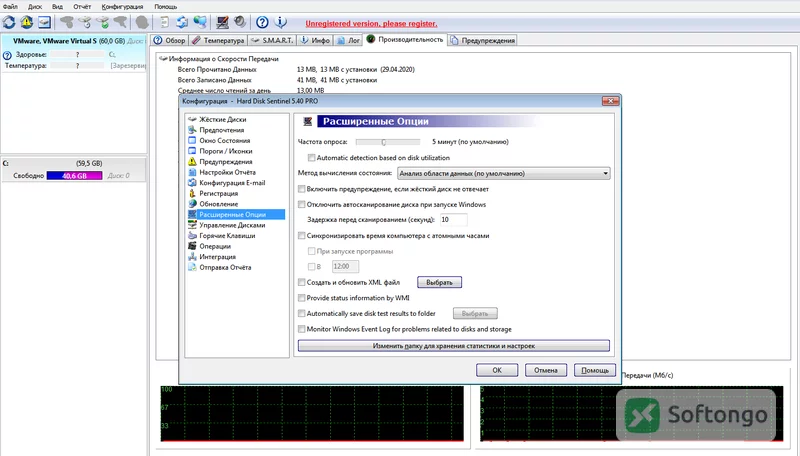Click the extended self-test disk icon with clock
Image resolution: width=800 pixels, height=456 pixels.
[85, 22]
